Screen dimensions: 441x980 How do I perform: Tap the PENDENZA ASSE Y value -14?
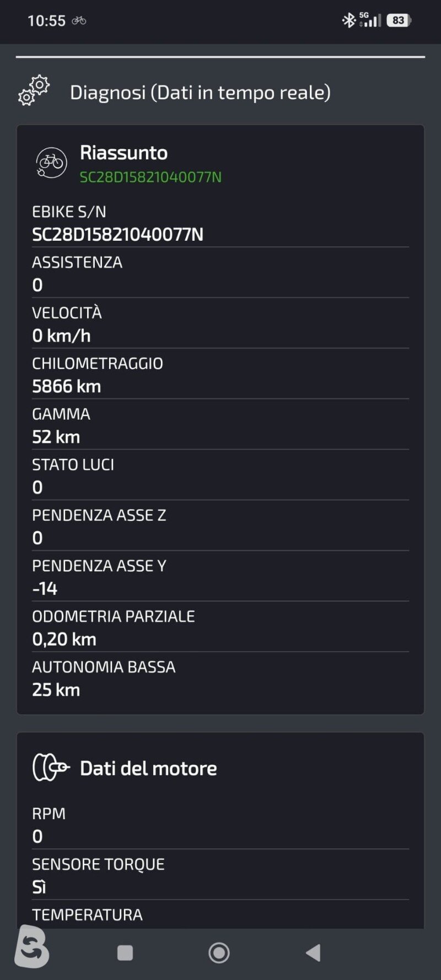[45, 589]
